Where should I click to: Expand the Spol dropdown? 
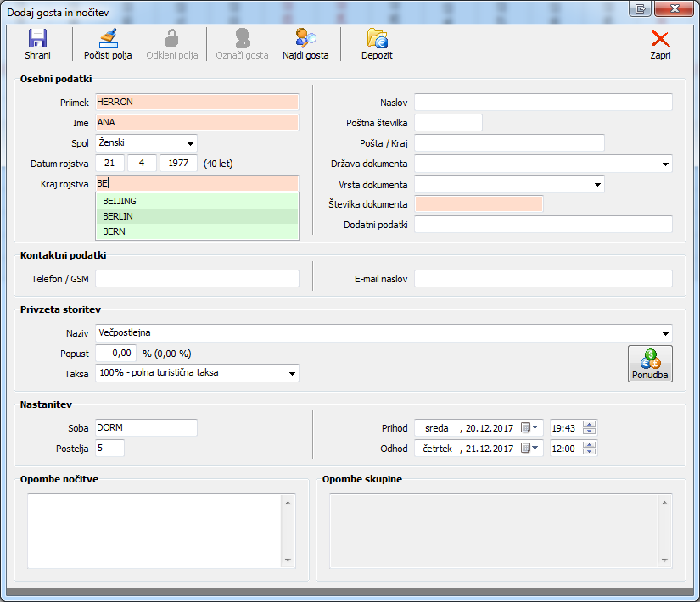189,143
